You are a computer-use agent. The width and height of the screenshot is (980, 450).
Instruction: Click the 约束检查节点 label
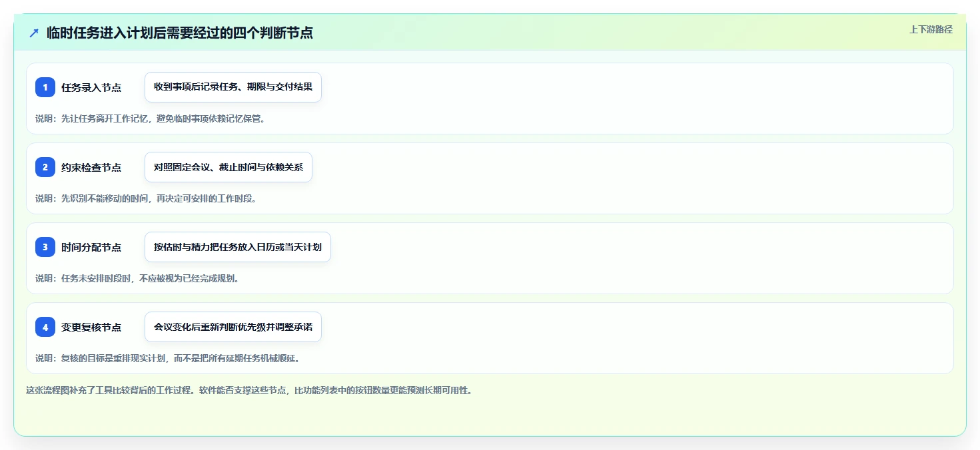click(x=91, y=167)
